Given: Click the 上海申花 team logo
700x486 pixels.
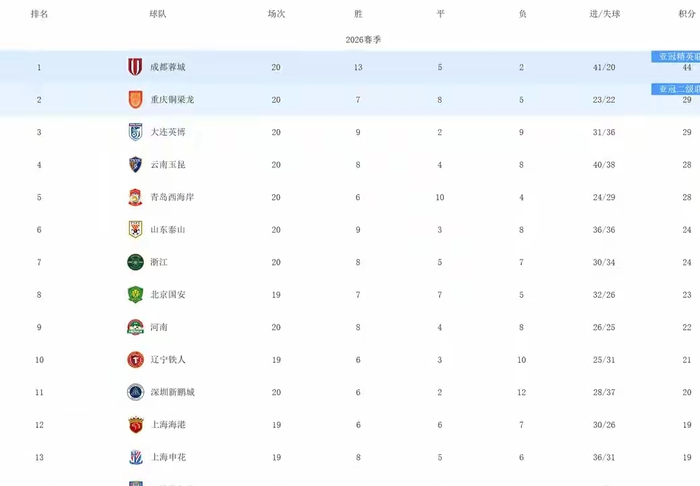Looking at the screenshot, I should point(135,457).
